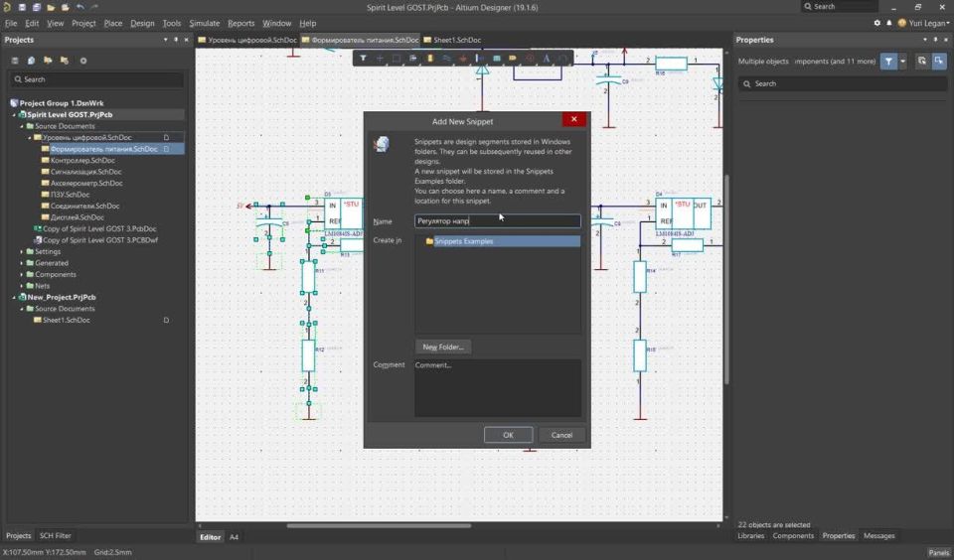
Task: Expand the Nets folder
Action: 22,286
